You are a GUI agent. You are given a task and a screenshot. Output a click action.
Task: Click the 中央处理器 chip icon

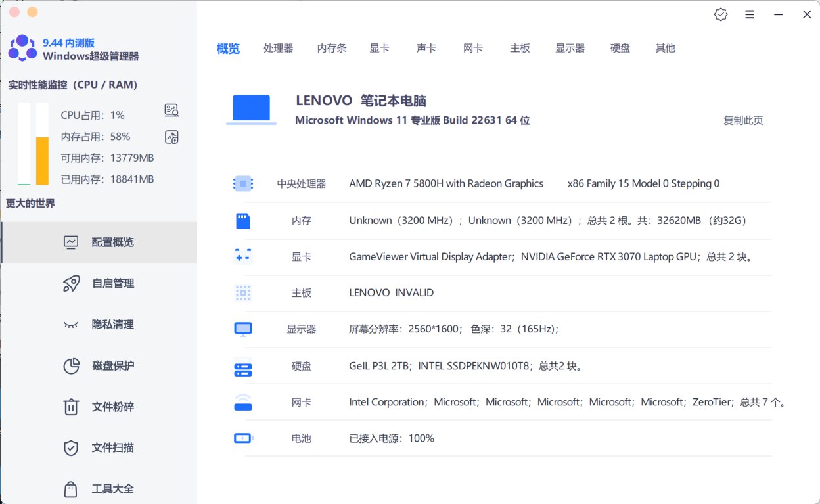tap(243, 184)
